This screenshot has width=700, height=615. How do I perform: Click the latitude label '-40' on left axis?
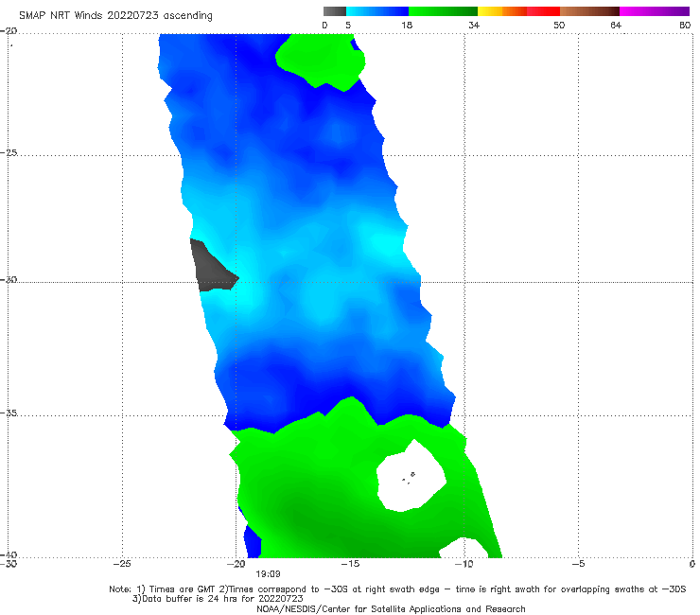click(x=9, y=554)
